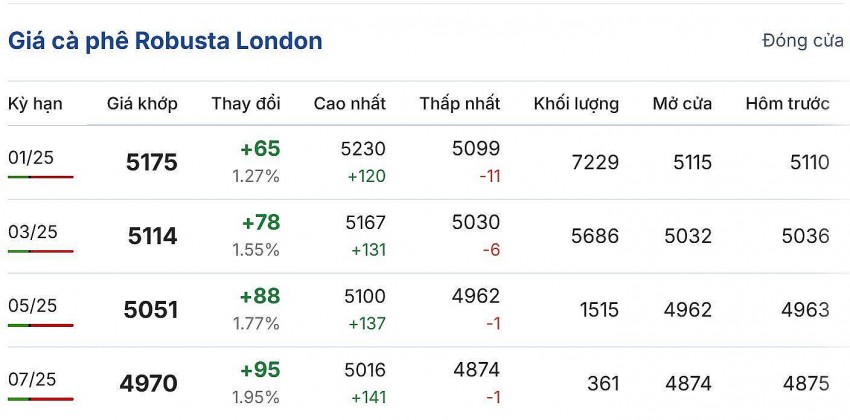Open the 05/25 contract term
The image size is (850, 420).
pyautogui.click(x=32, y=306)
